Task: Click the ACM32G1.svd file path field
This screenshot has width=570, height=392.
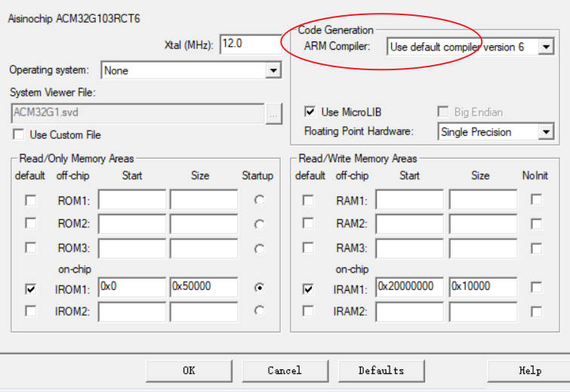Action: pyautogui.click(x=137, y=113)
